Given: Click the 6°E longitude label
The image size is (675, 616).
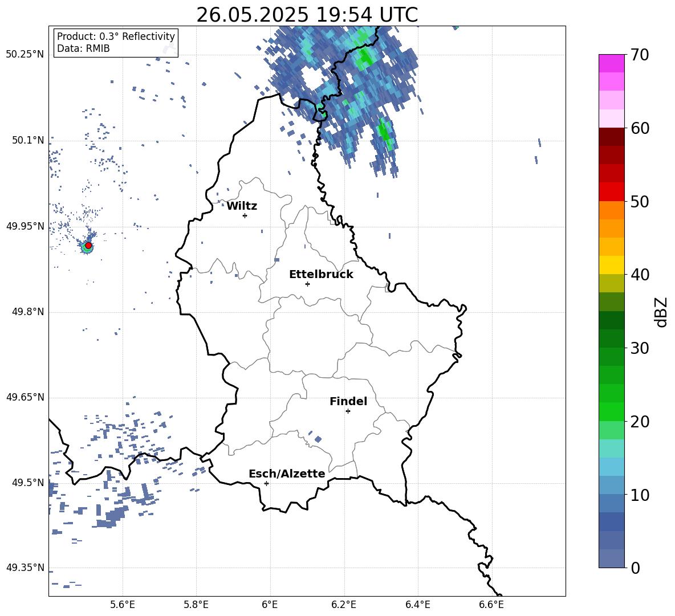Looking at the screenshot, I should coord(270,605).
